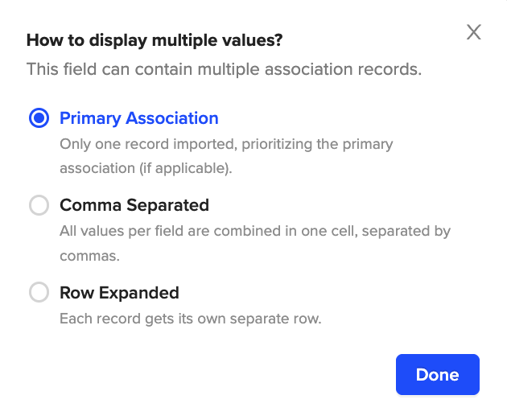Image resolution: width=507 pixels, height=420 pixels.
Task: Click the blue filled dot beside Primary Association
Action: [39, 118]
